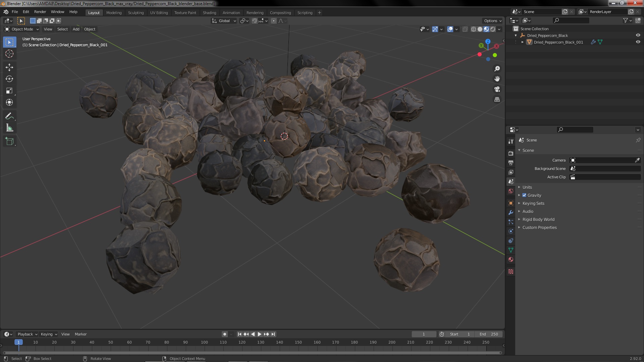Jump to the timeline end frame
Screen dimensions: 644x362
point(273,334)
